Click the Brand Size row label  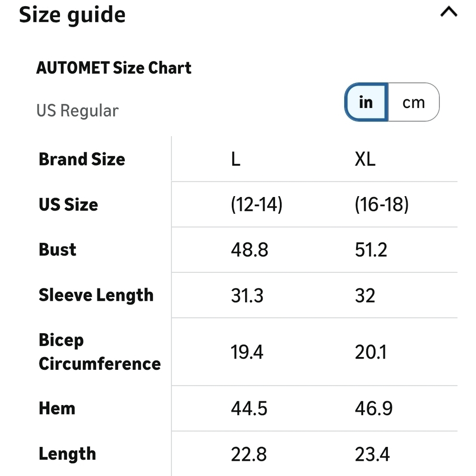(82, 159)
